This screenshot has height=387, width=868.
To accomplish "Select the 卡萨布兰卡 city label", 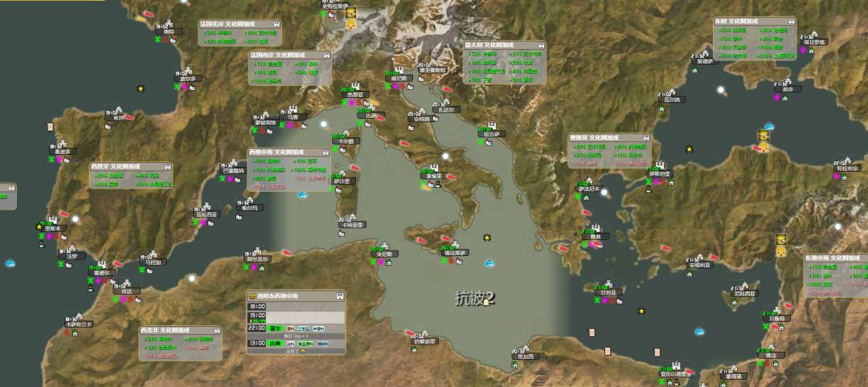I will (79, 324).
